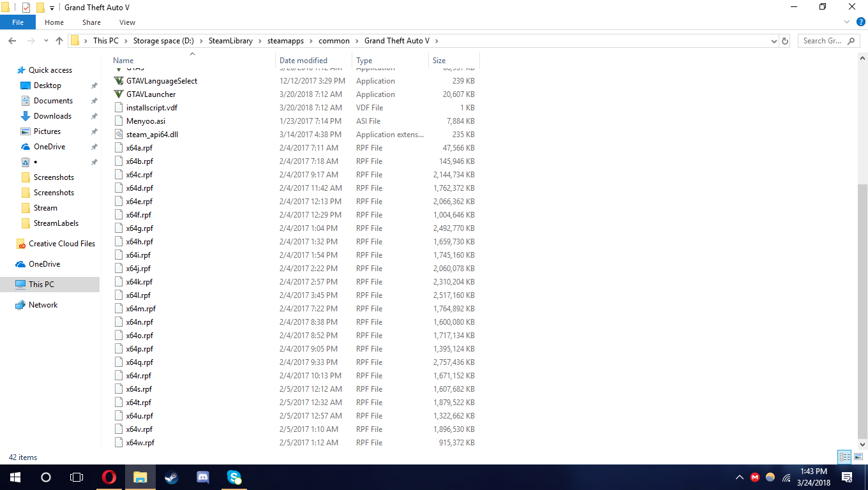The height and width of the screenshot is (490, 868).
Task: Switch to the View ribbon tab
Action: pos(127,22)
